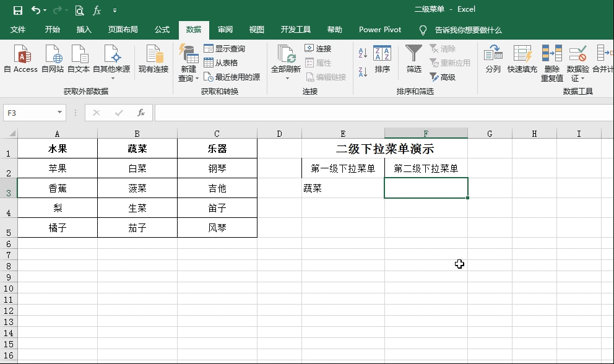Select the 自Access import icon

click(21, 59)
